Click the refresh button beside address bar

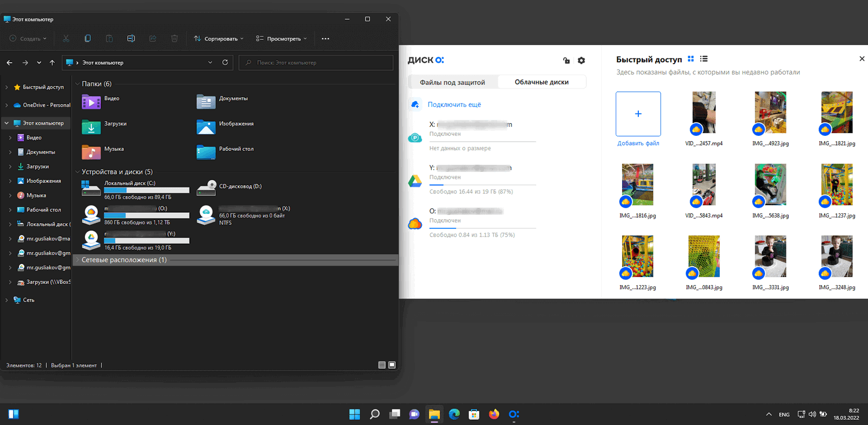pyautogui.click(x=226, y=62)
